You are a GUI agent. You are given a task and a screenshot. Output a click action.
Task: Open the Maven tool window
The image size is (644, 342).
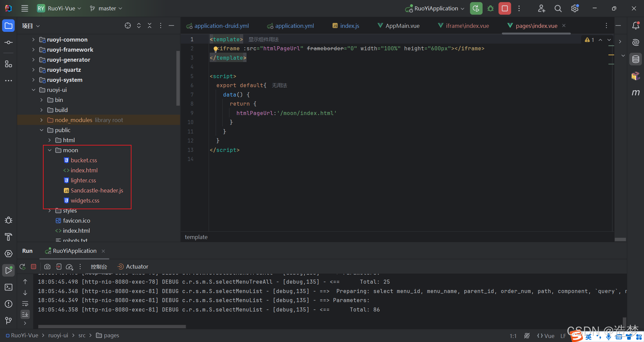(x=636, y=93)
